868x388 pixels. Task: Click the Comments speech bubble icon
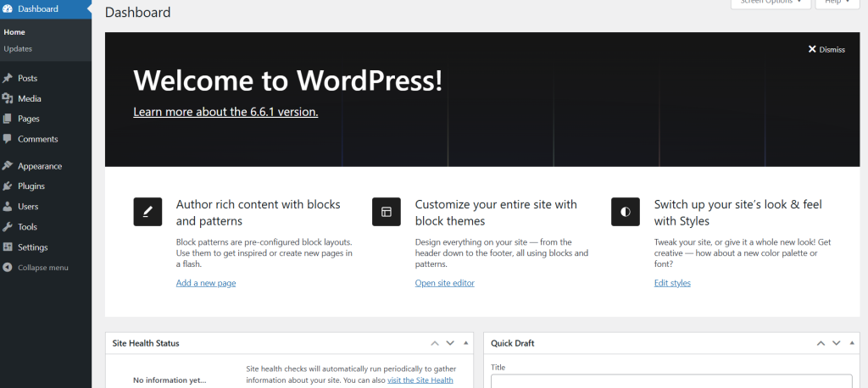point(7,139)
